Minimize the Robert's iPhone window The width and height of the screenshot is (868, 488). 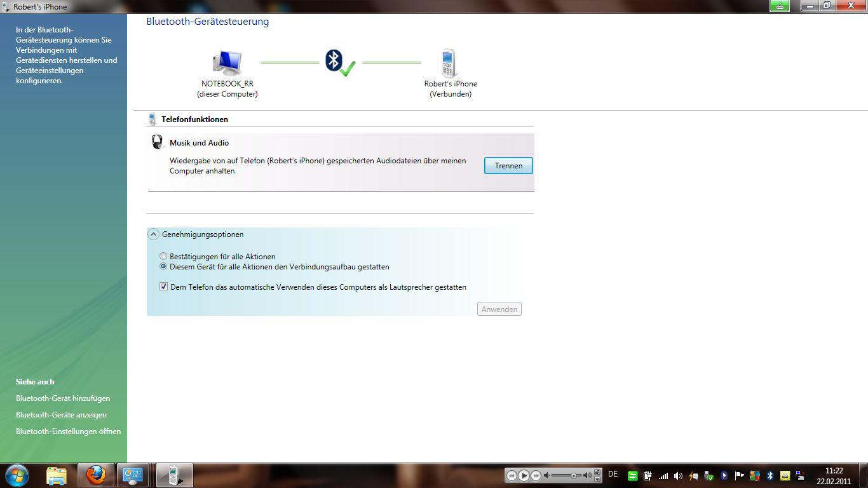[809, 6]
